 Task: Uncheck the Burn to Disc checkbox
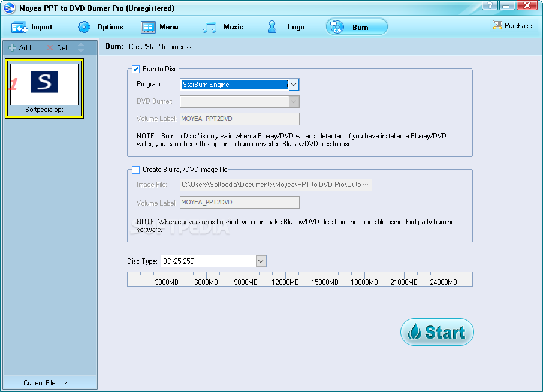(x=135, y=70)
